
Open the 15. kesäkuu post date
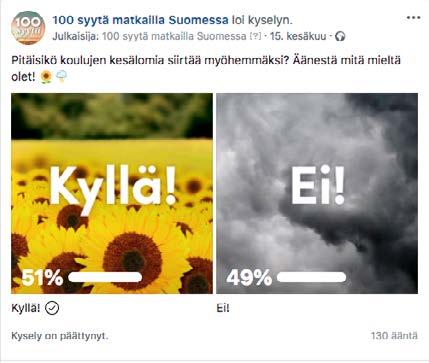point(298,36)
